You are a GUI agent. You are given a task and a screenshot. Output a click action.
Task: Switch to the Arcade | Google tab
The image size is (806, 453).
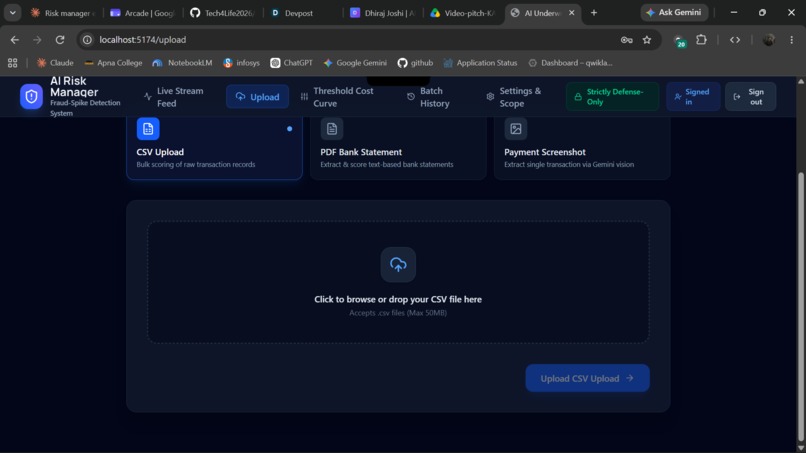pos(142,13)
